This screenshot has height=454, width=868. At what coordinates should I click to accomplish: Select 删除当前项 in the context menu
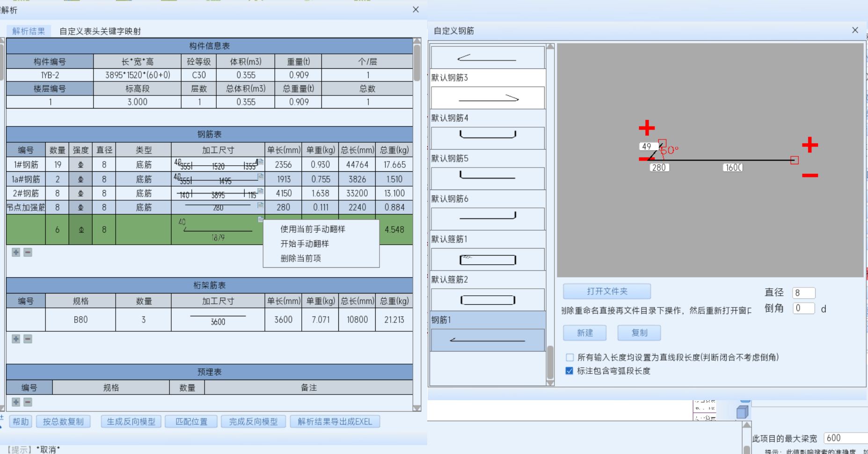pyautogui.click(x=300, y=258)
